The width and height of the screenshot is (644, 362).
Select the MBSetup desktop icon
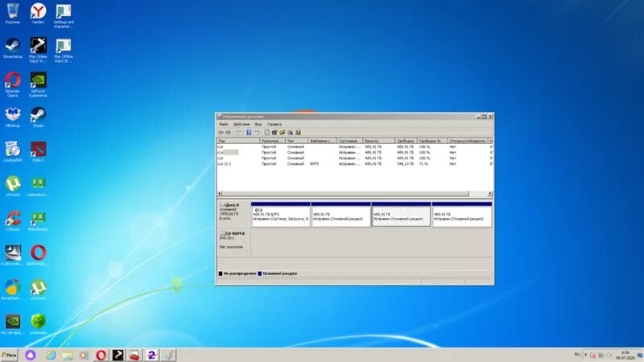pyautogui.click(x=13, y=117)
